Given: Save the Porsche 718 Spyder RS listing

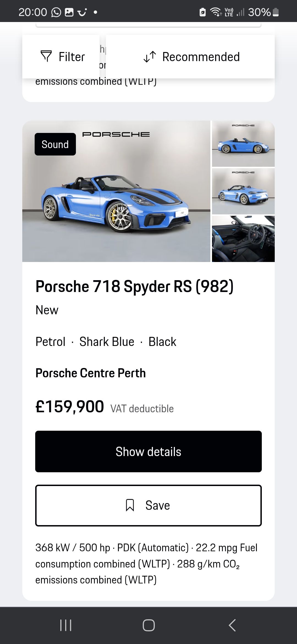Looking at the screenshot, I should tap(148, 506).
